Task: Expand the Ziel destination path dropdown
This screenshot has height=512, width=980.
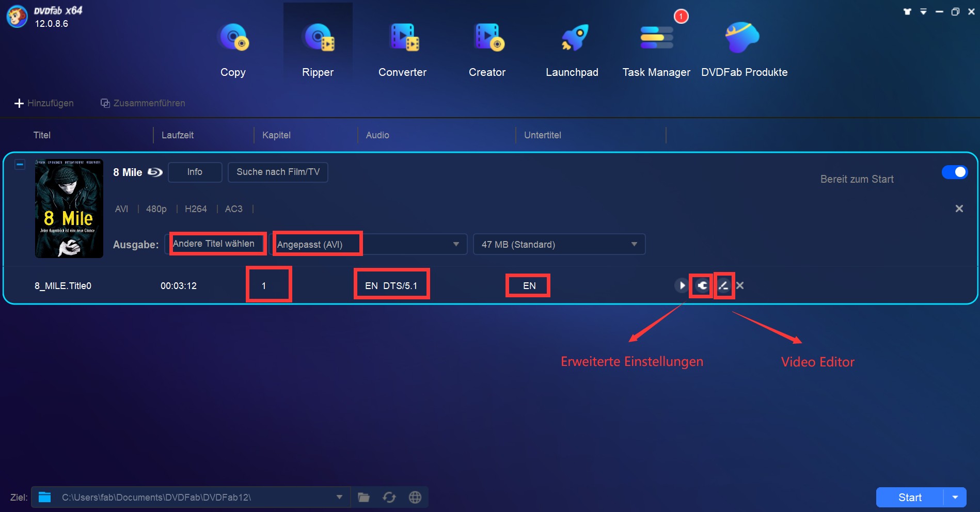Action: (339, 497)
